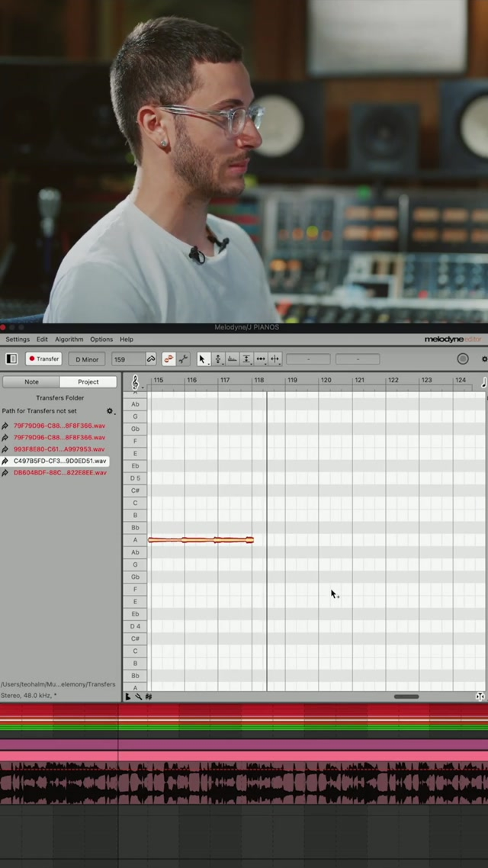The image size is (488, 868).
Task: Click the orange A note blob
Action: [x=201, y=540]
